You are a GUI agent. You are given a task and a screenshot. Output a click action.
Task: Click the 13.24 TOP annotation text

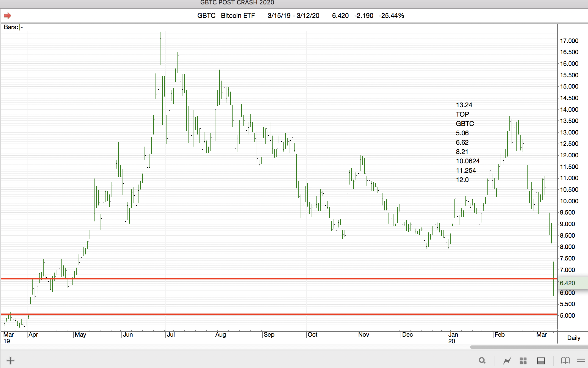(464, 105)
